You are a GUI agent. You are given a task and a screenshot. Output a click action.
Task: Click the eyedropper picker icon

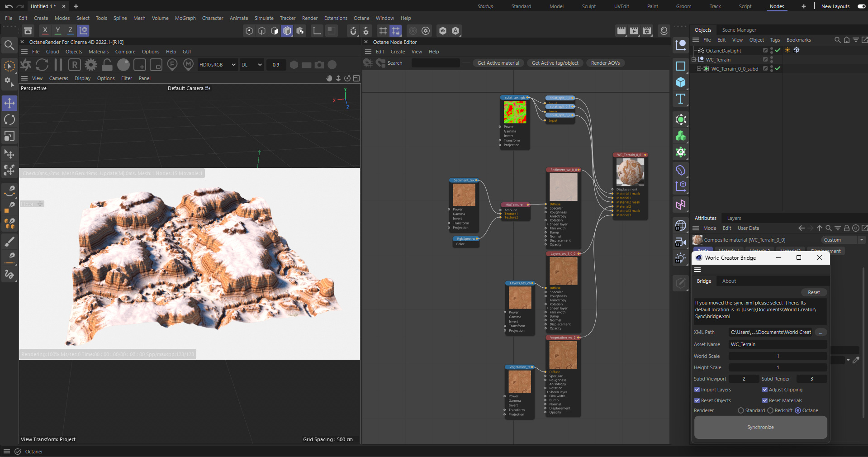(856, 360)
